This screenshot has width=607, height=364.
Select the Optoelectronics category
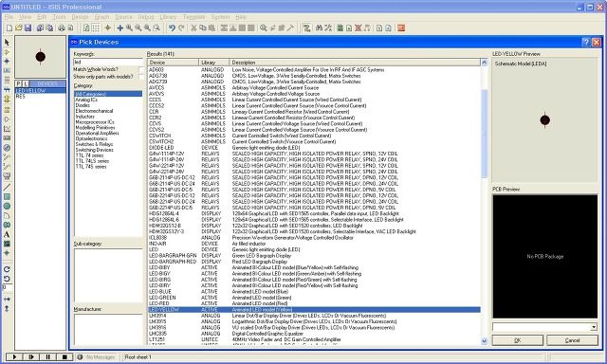point(91,138)
